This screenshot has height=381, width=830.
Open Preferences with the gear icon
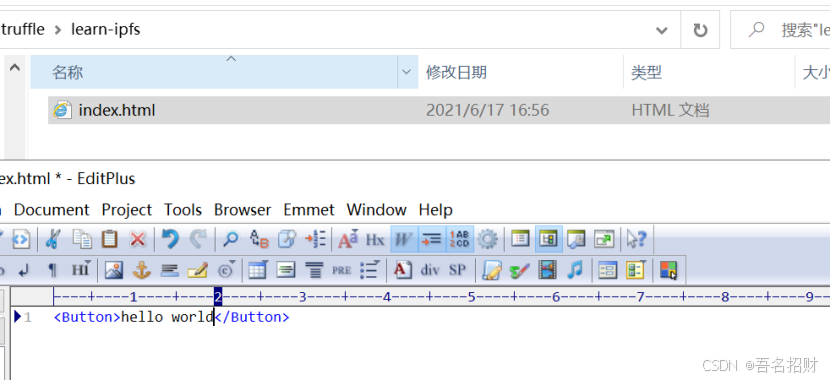pyautogui.click(x=487, y=240)
